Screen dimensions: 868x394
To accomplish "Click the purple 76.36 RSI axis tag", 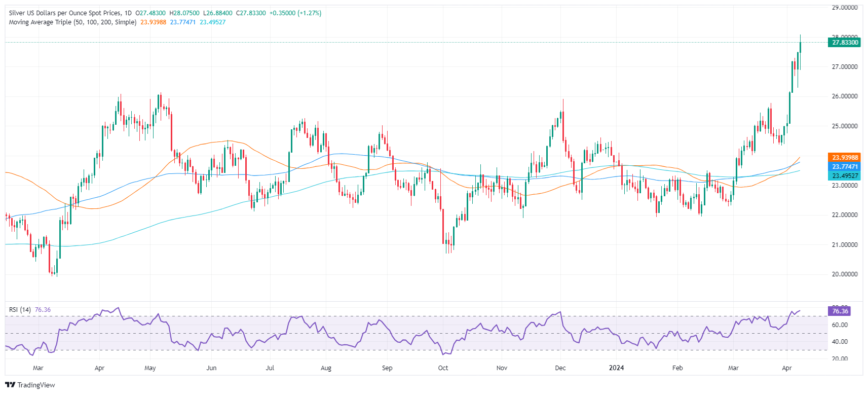I will click(840, 311).
